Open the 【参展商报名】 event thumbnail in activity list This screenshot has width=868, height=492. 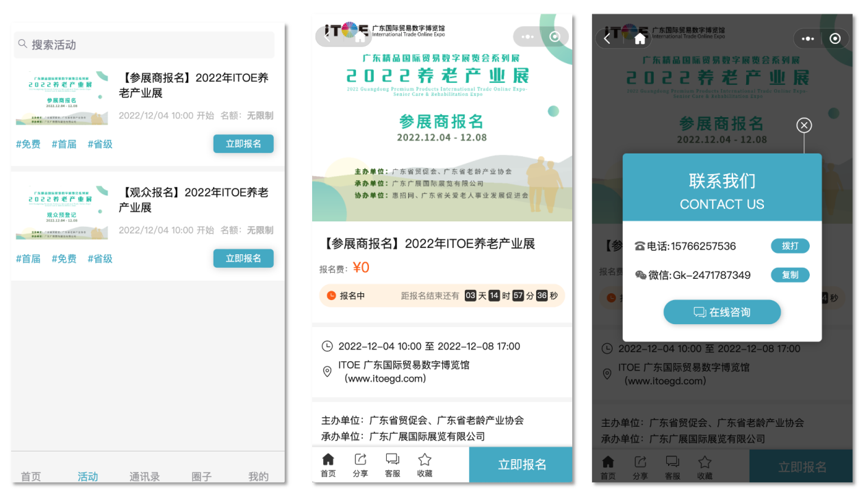coord(62,97)
